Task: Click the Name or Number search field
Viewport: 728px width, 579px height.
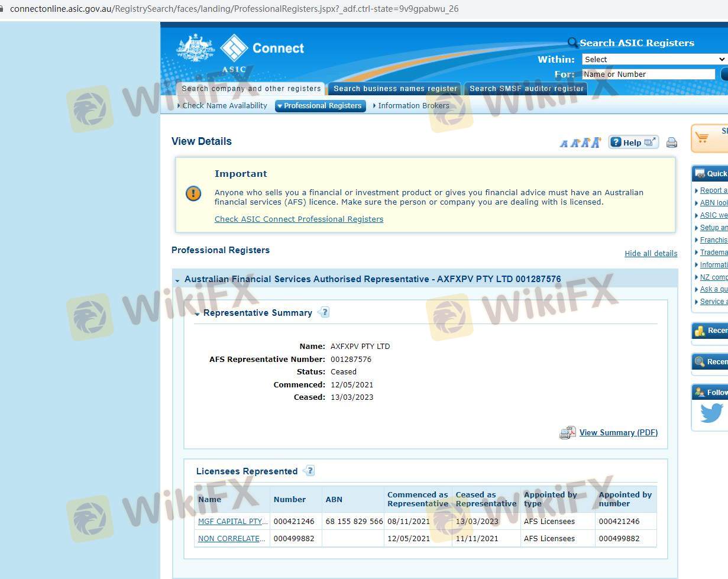Action: point(648,74)
